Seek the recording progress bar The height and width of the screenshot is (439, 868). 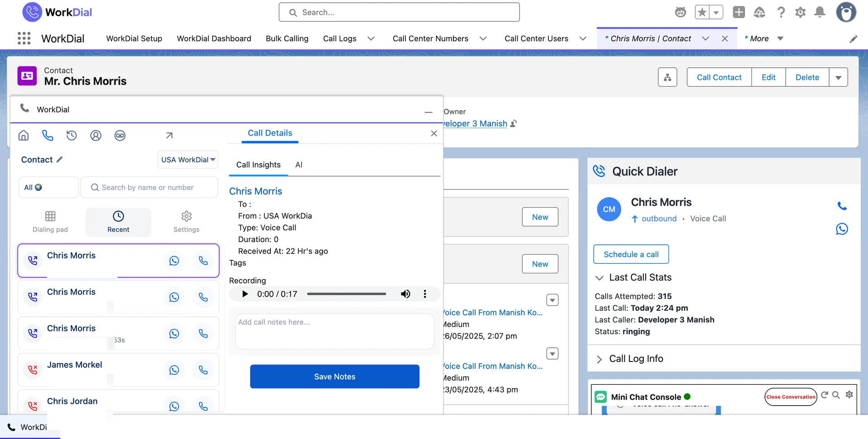coord(347,294)
